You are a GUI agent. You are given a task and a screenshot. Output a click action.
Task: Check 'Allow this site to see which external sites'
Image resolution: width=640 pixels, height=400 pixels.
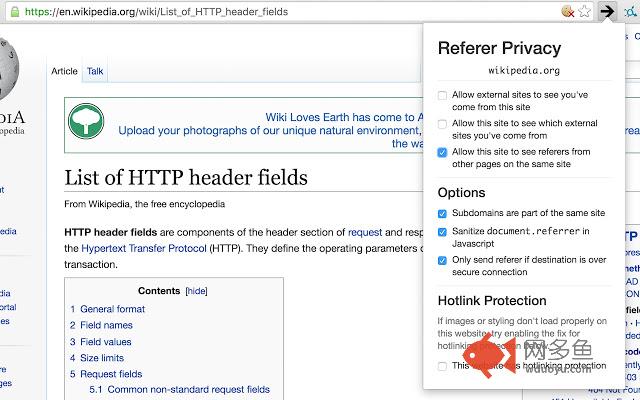pos(442,124)
